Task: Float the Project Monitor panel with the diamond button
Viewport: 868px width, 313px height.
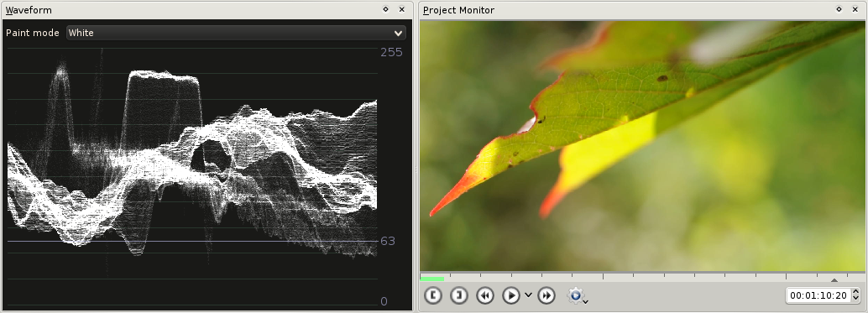Action: (x=839, y=9)
